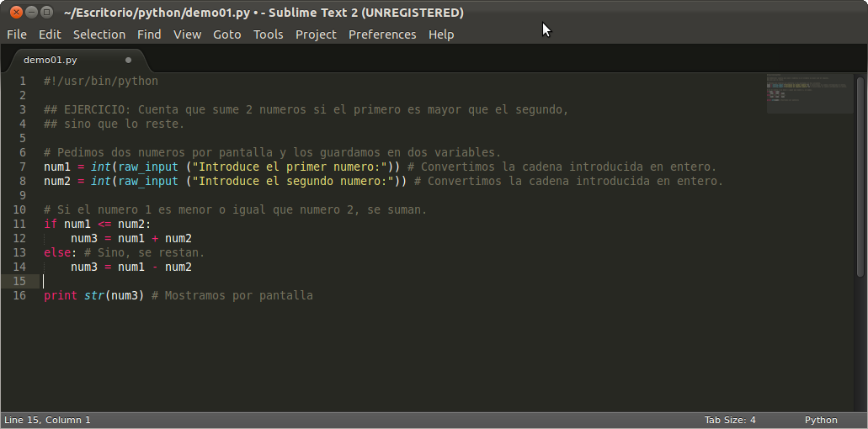Click the '## EJERCICIO' comment line
The width and height of the screenshot is (868, 429).
tap(306, 110)
